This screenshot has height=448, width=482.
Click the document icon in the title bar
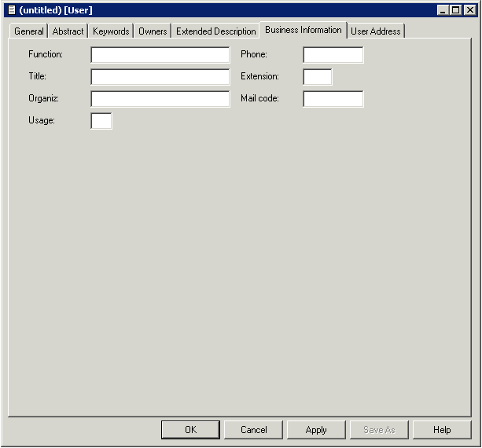(x=11, y=10)
